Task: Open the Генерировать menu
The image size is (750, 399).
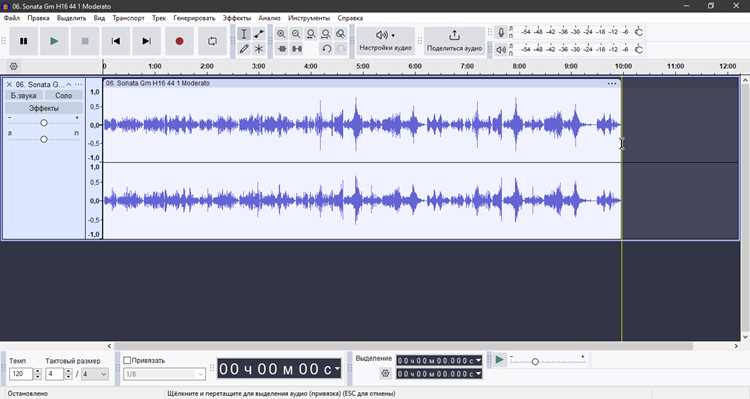Action: click(194, 18)
